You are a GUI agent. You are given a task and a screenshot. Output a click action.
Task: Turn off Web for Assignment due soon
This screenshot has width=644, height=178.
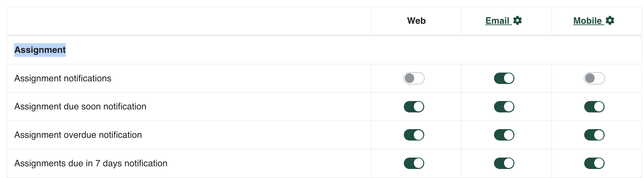pyautogui.click(x=414, y=107)
